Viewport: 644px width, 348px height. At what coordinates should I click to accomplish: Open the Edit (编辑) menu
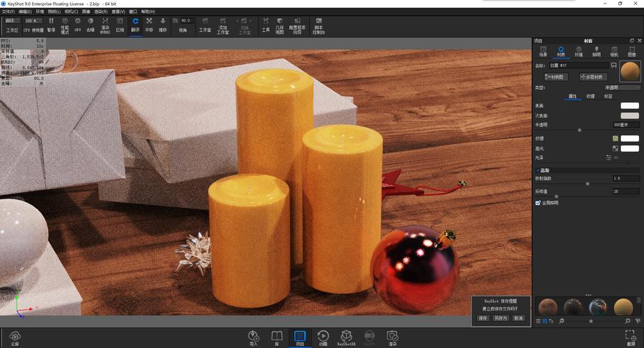(x=25, y=12)
